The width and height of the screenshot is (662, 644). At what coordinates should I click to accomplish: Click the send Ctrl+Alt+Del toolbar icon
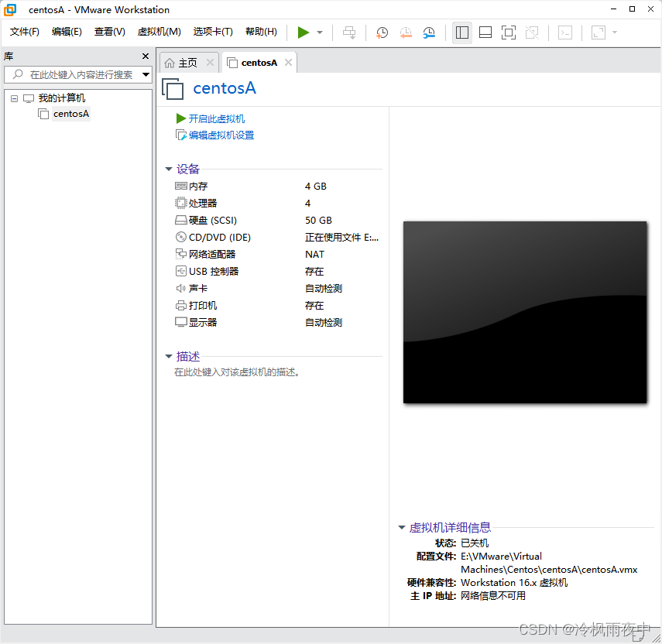[x=349, y=33]
